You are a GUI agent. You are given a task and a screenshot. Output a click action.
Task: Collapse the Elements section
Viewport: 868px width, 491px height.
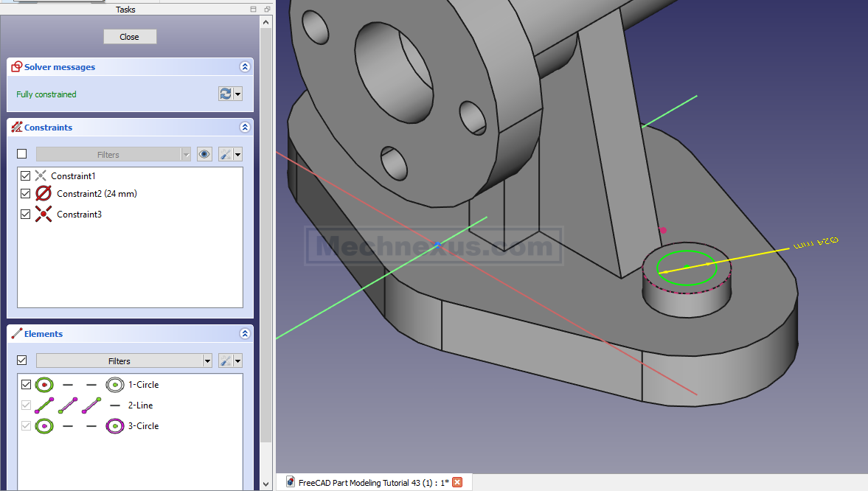click(245, 334)
